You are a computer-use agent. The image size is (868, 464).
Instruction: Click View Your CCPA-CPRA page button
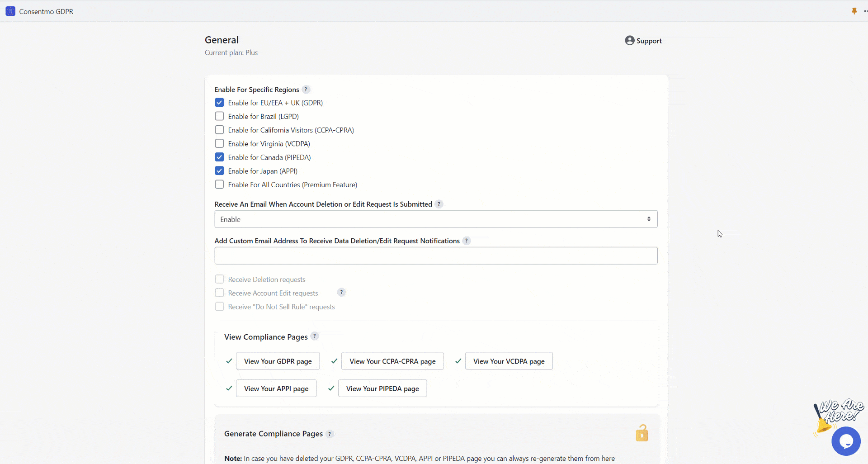click(x=392, y=361)
